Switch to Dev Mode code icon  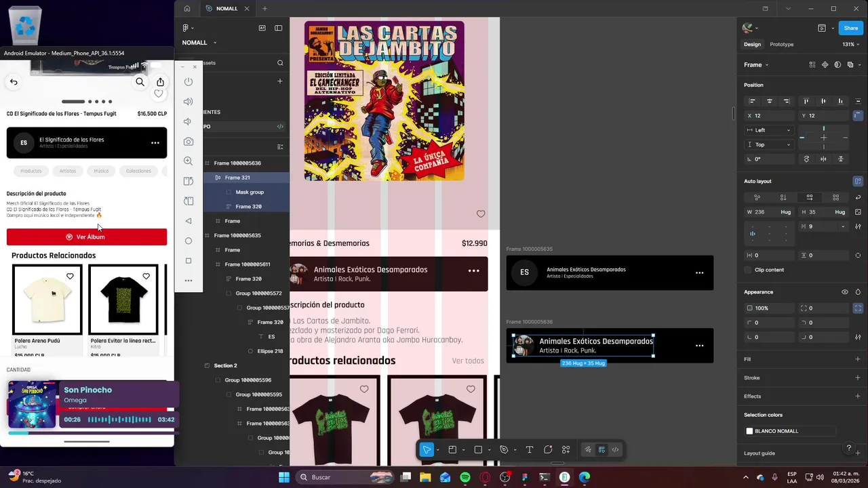tap(615, 449)
